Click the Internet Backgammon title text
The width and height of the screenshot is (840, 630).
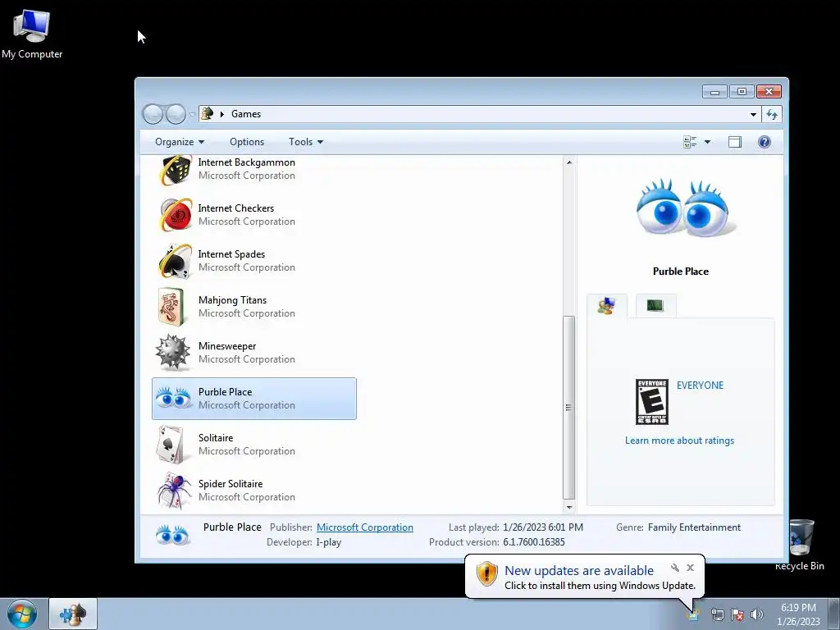coord(246,162)
